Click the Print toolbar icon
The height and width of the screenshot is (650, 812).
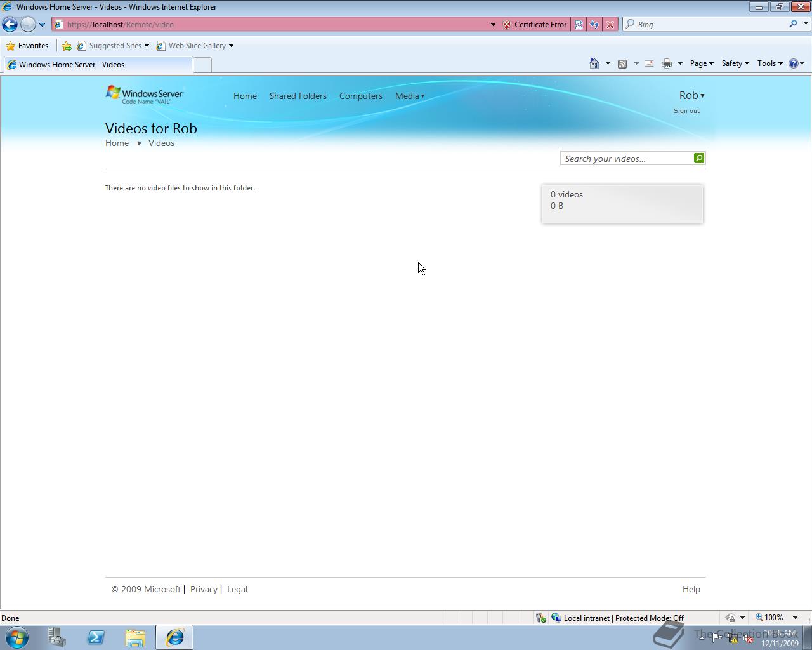pyautogui.click(x=666, y=63)
